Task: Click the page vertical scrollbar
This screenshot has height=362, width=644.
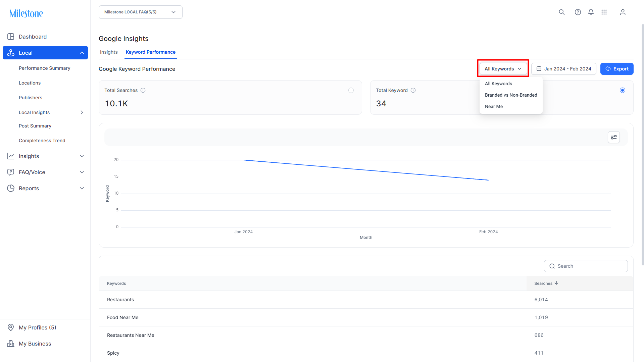Action: 642,144
